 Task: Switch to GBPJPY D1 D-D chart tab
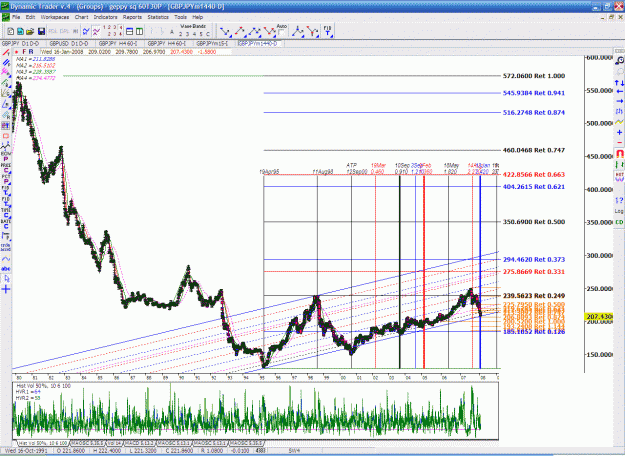[21, 43]
